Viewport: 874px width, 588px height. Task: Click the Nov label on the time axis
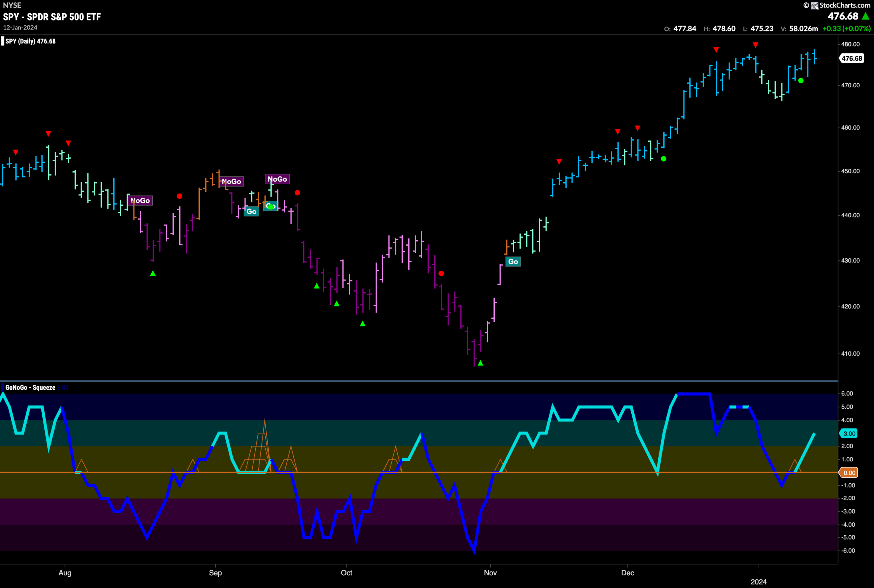point(490,573)
